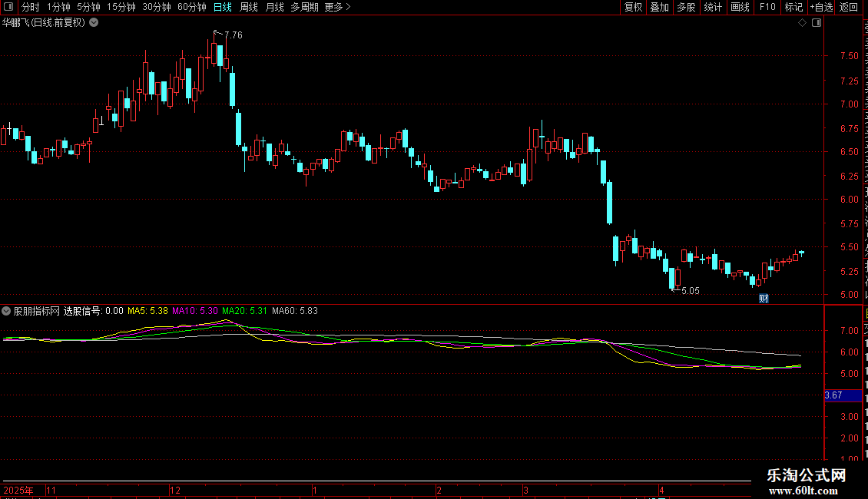Click the 财 financial marker on chart
The height and width of the screenshot is (499, 868).
coord(764,299)
